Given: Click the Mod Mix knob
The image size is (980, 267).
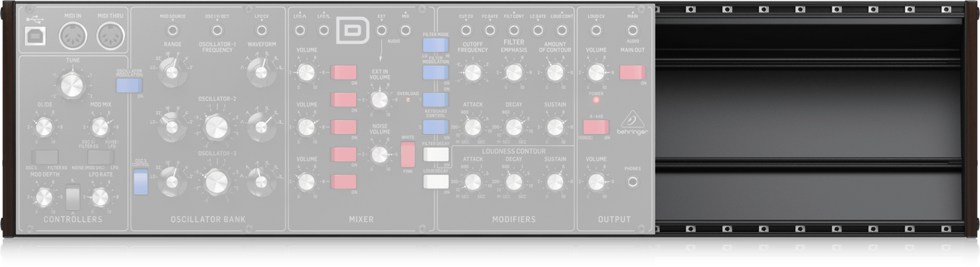Looking at the screenshot, I should point(100,127).
